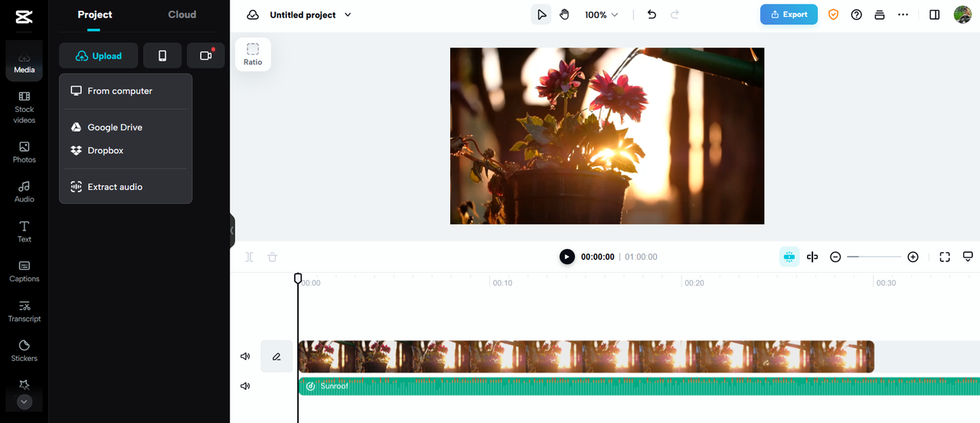Zoom out the timeline
Viewport: 980px width, 423px height.
pyautogui.click(x=835, y=257)
